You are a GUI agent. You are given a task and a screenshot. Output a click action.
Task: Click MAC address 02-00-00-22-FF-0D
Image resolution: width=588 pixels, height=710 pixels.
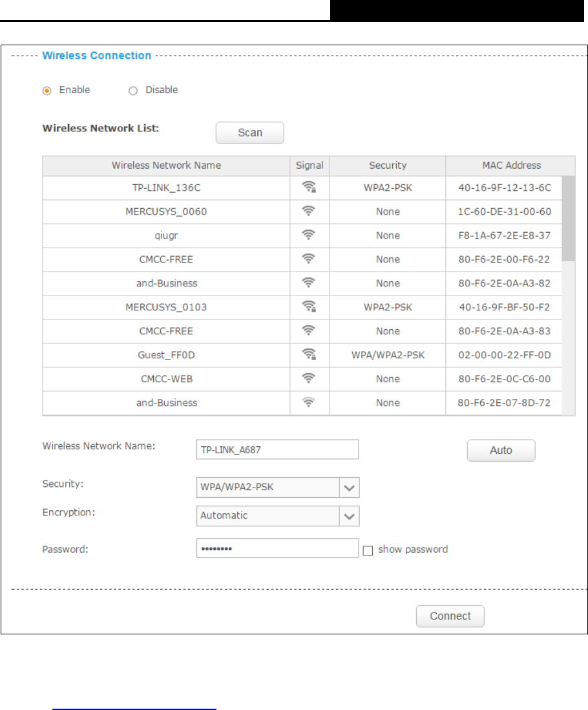504,356
